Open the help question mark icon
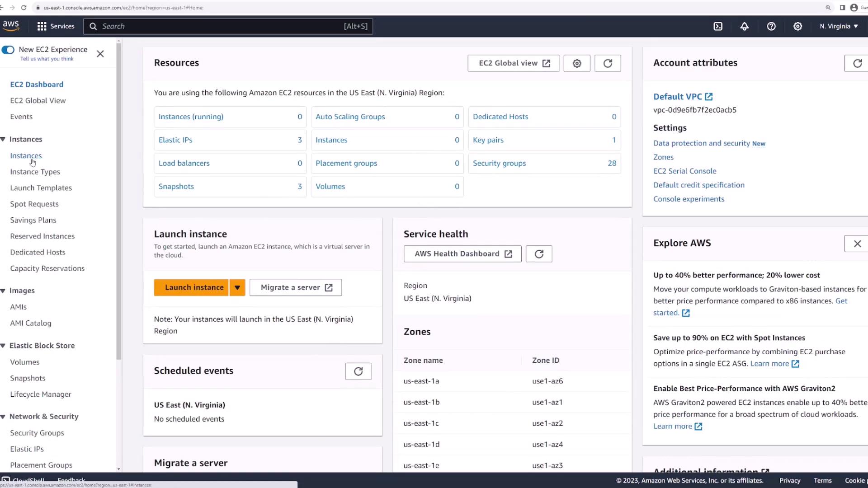The image size is (868, 488). coord(771,26)
